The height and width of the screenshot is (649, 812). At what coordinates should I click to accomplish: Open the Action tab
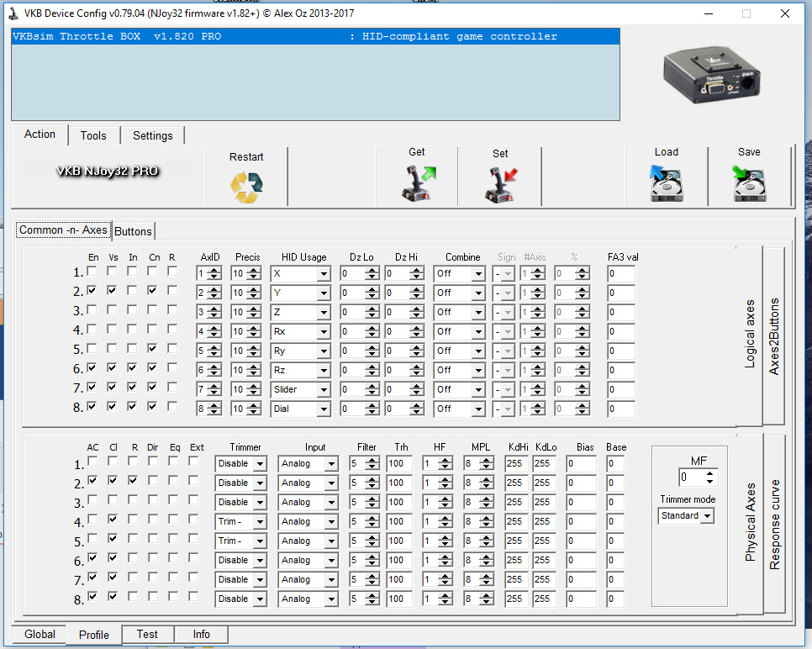(40, 135)
